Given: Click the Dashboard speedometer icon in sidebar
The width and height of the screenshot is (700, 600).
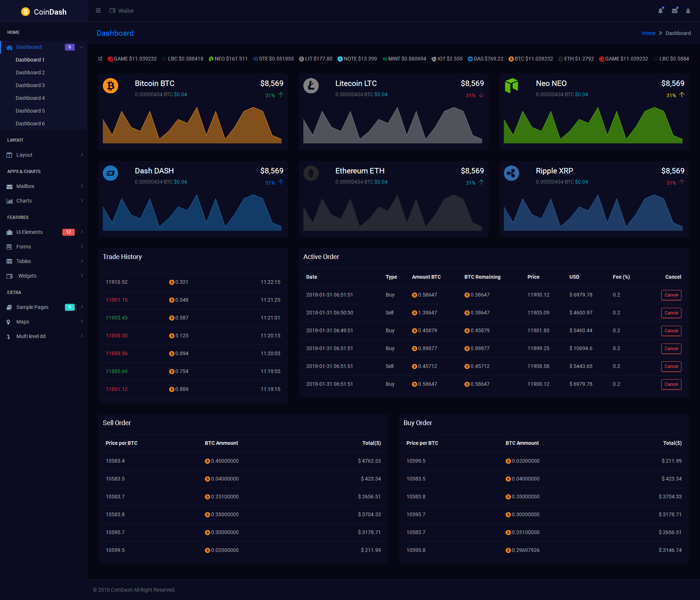Looking at the screenshot, I should click(9, 47).
